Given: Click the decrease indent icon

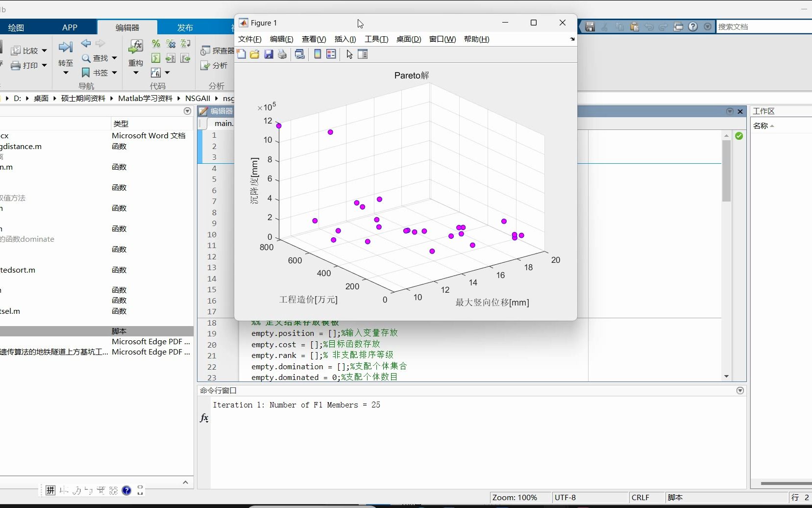Looking at the screenshot, I should 185,58.
